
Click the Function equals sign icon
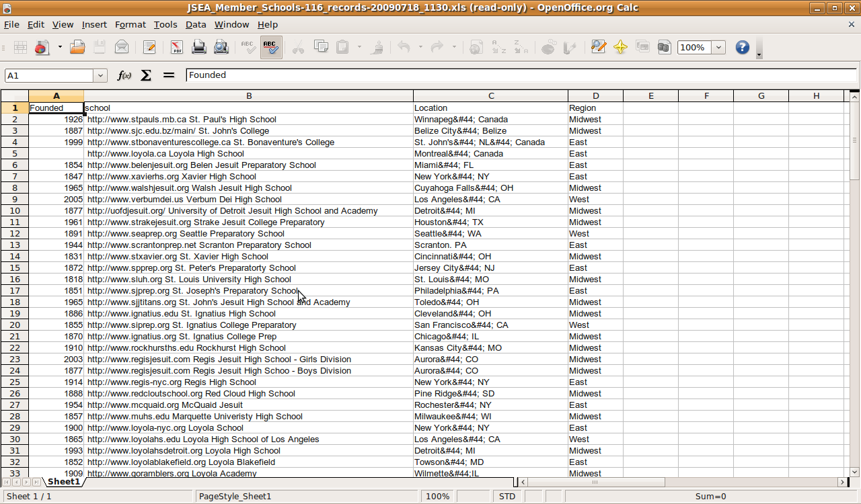pyautogui.click(x=169, y=75)
